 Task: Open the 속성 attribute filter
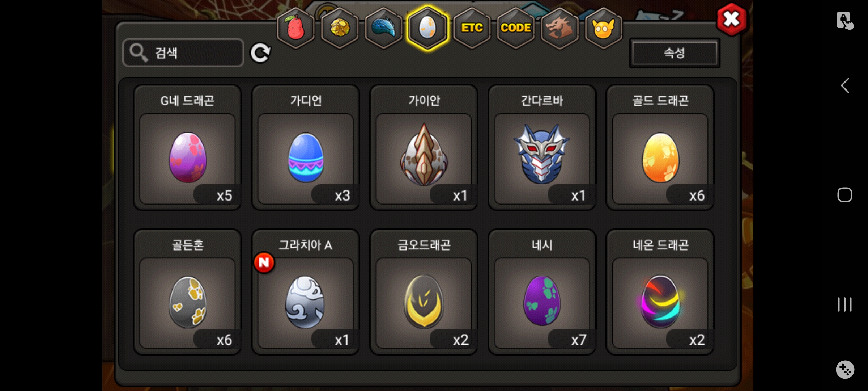tap(675, 53)
